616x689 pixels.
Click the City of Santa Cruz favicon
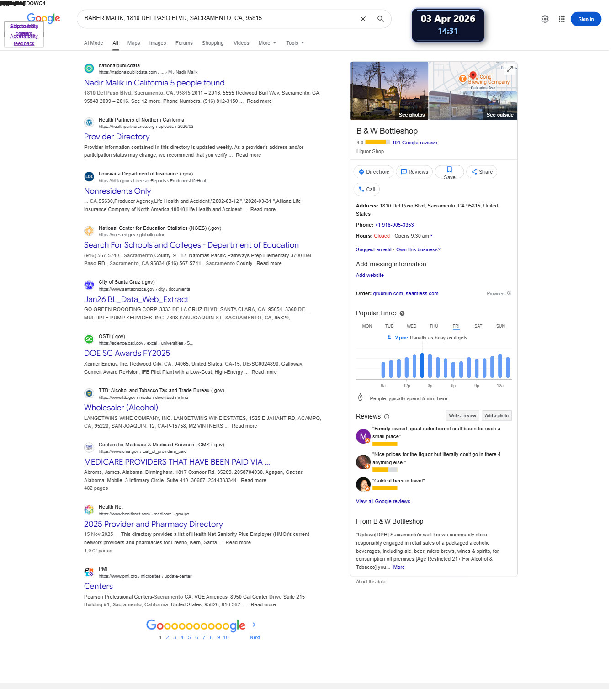point(89,285)
